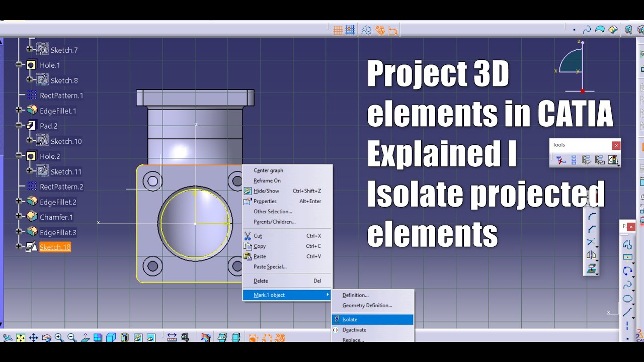Viewport: 644px width, 362px height.
Task: Expand the Chamfer.1 tree node
Action: click(x=19, y=216)
